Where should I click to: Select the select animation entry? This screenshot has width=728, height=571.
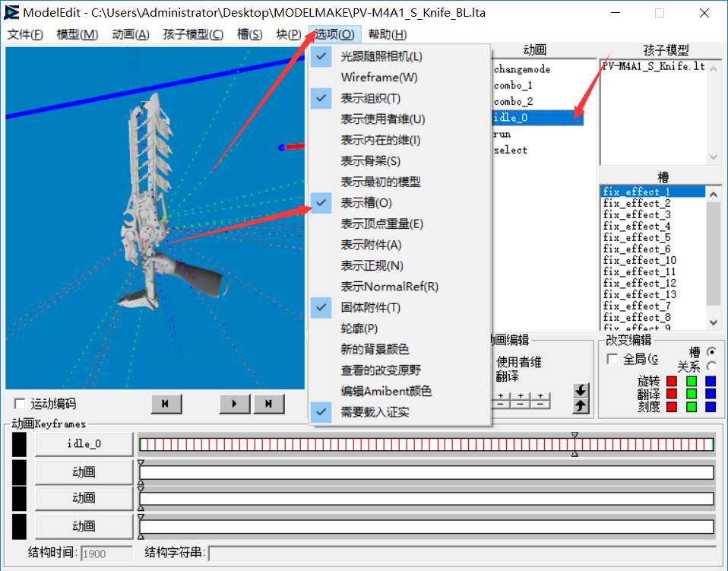510,150
